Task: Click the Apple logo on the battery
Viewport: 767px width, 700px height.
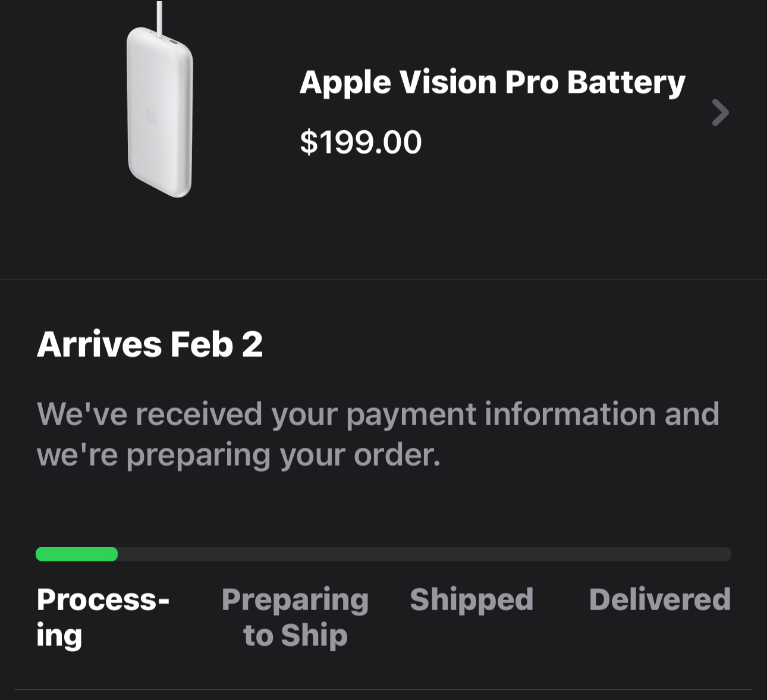Action: pos(152,116)
